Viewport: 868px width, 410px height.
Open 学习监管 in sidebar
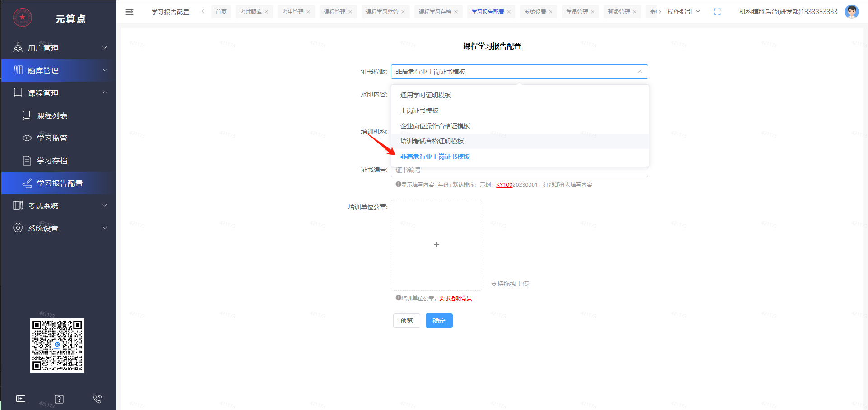(x=59, y=138)
